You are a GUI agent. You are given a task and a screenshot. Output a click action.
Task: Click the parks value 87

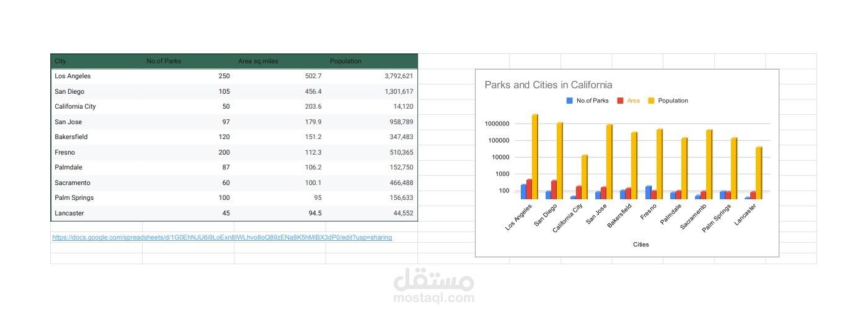coord(226,167)
